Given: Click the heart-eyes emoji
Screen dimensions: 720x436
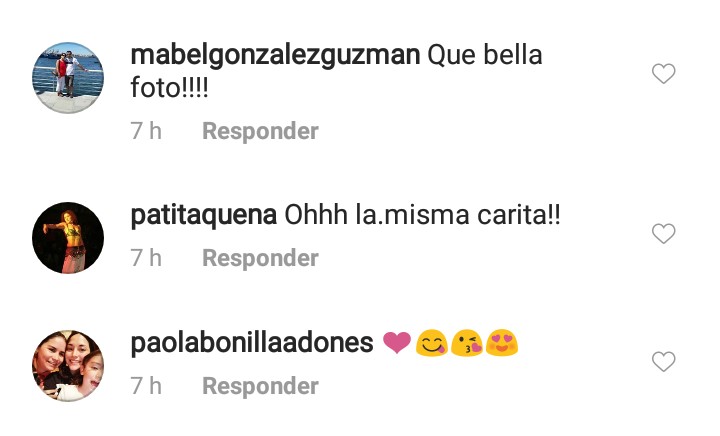Looking at the screenshot, I should (501, 343).
